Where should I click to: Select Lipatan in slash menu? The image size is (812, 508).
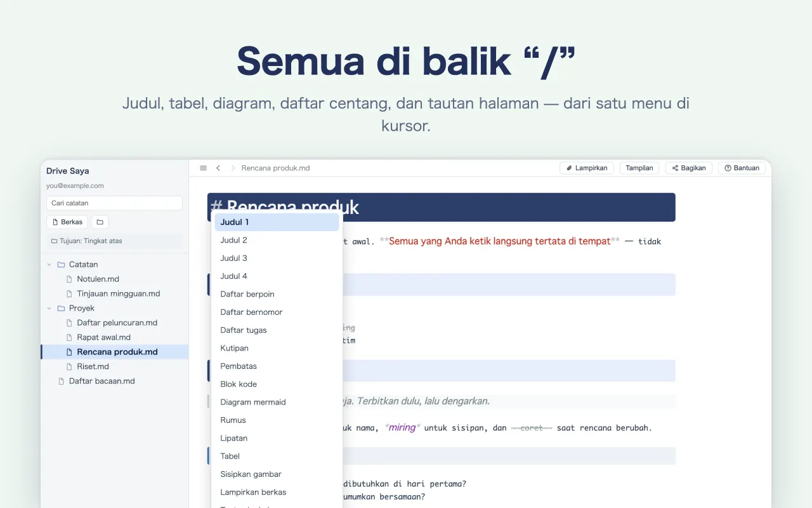[x=277, y=438]
